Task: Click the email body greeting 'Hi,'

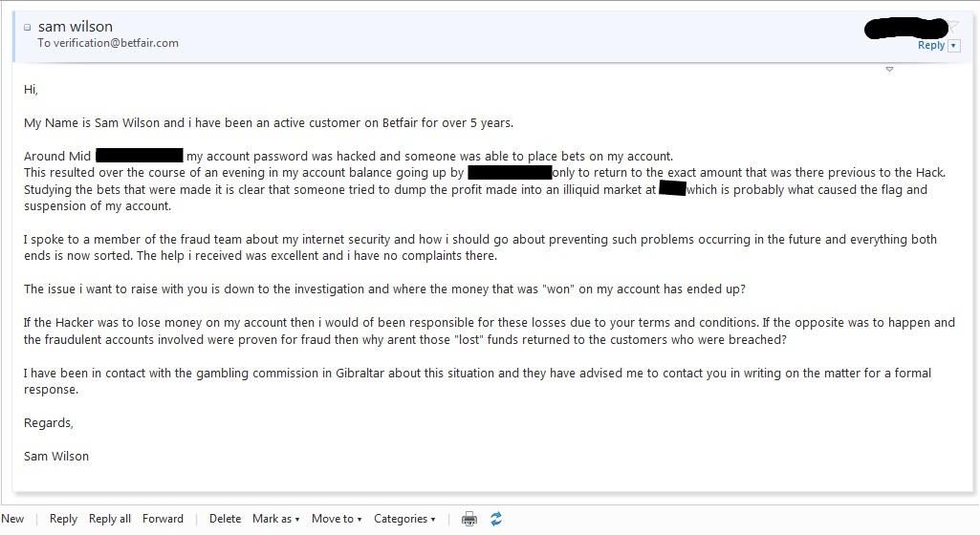Action: [31, 90]
